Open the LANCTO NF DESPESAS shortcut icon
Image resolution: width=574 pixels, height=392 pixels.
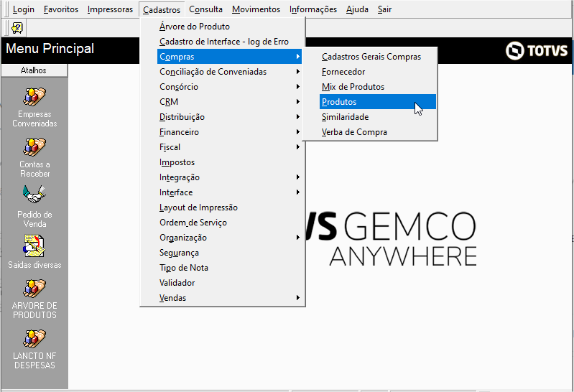coord(34,339)
